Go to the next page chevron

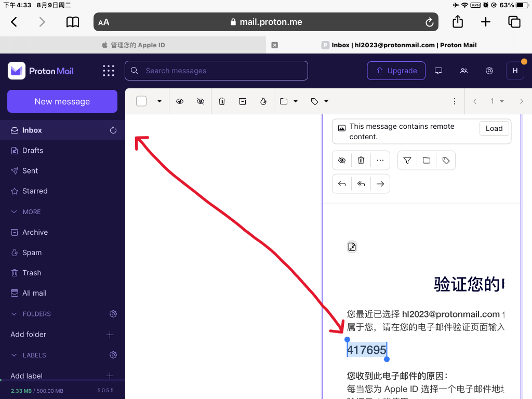[x=522, y=101]
